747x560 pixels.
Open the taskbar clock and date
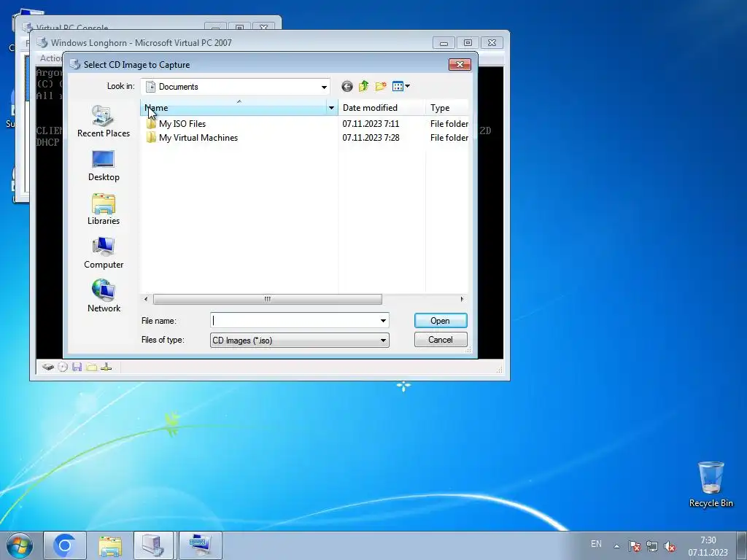click(708, 546)
